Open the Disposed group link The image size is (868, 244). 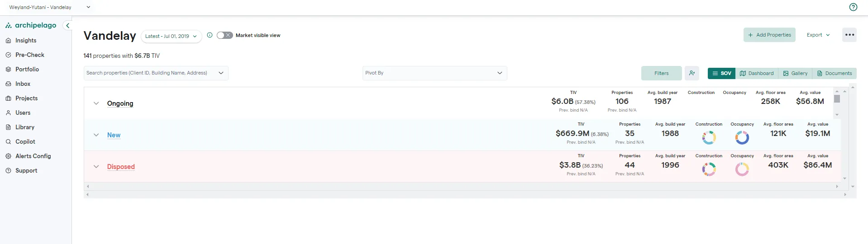[x=121, y=167]
